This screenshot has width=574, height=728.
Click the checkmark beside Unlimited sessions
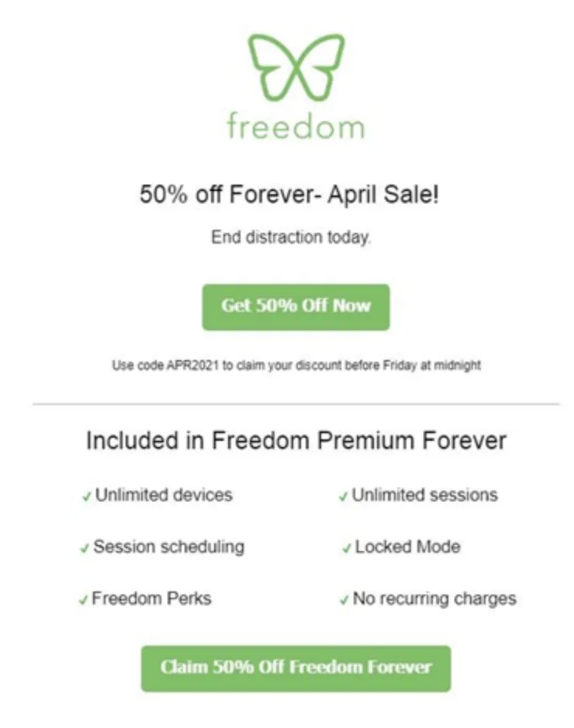pyautogui.click(x=343, y=497)
